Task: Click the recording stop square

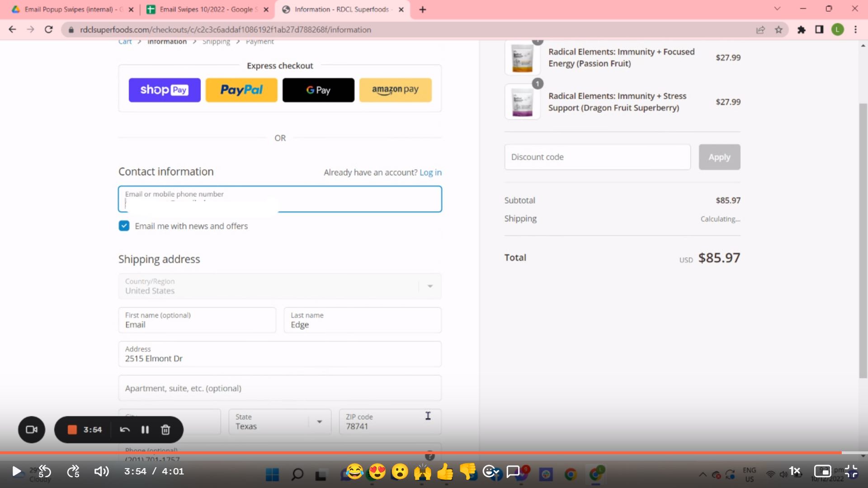Action: click(x=72, y=430)
